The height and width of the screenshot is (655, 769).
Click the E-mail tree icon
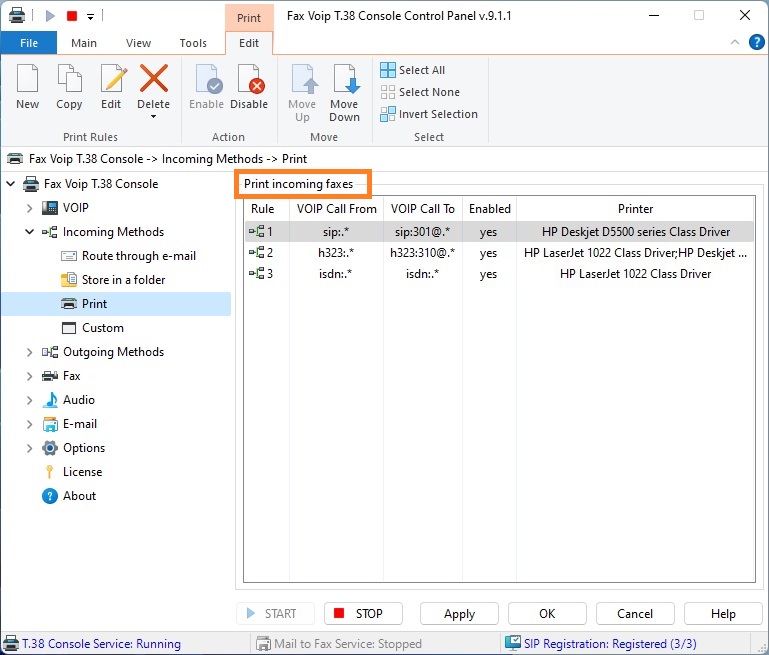(x=50, y=424)
